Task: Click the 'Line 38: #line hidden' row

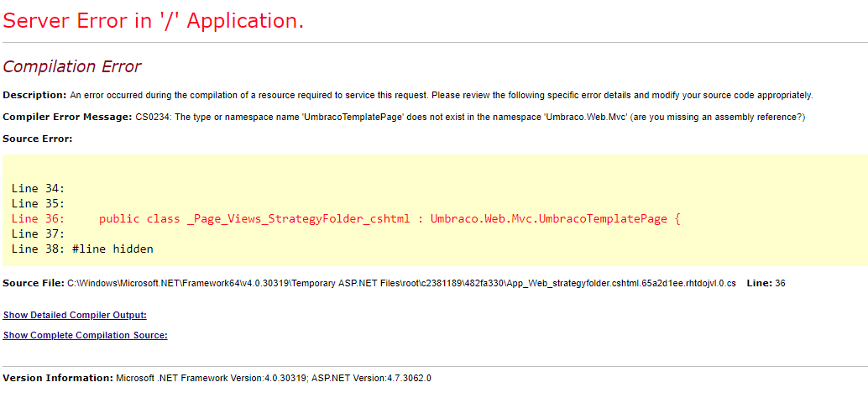Action: tap(82, 249)
